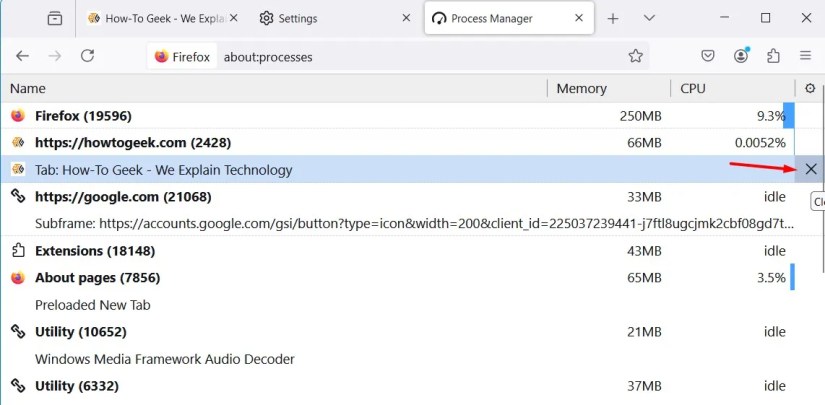Switch to the How-To Geek tab
Image resolution: width=825 pixels, height=405 pixels.
point(160,19)
